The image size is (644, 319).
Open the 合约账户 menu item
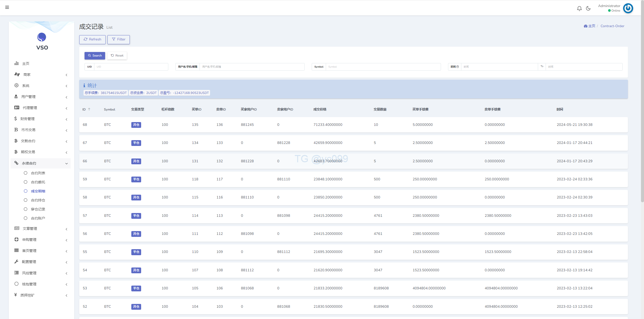(38, 218)
